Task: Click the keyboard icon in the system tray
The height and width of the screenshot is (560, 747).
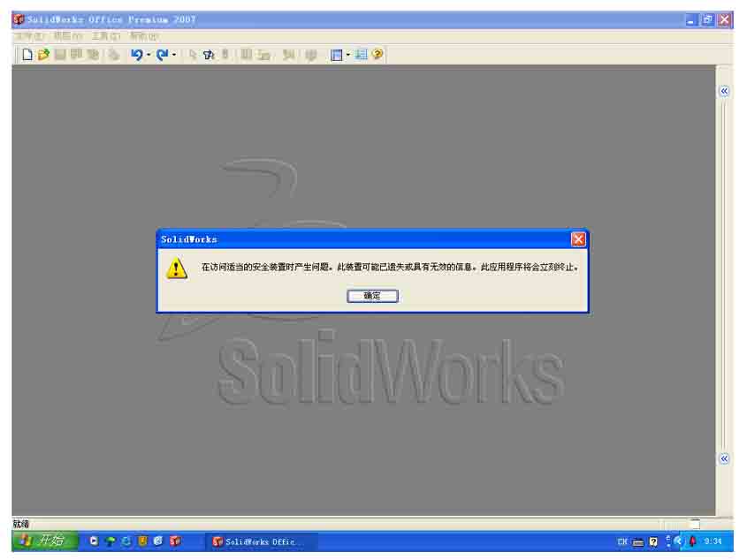Action: point(638,542)
